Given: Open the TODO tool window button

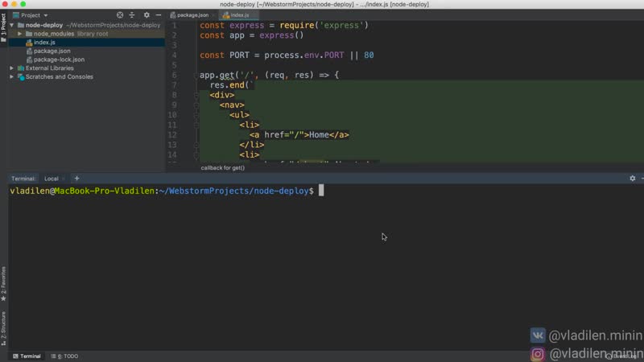Looking at the screenshot, I should pyautogui.click(x=64, y=356).
